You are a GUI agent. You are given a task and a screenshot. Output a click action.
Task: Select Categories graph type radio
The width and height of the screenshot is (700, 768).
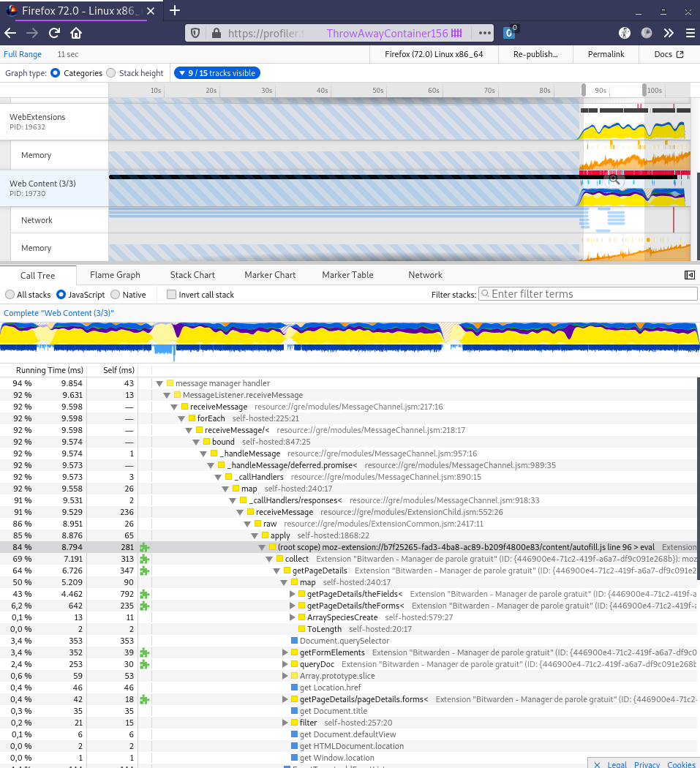[x=56, y=73]
